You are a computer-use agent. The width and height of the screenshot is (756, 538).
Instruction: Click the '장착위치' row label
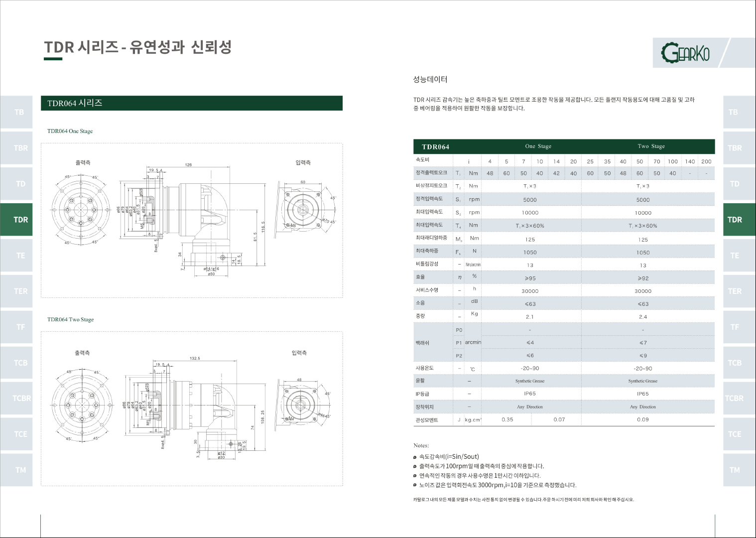click(424, 407)
